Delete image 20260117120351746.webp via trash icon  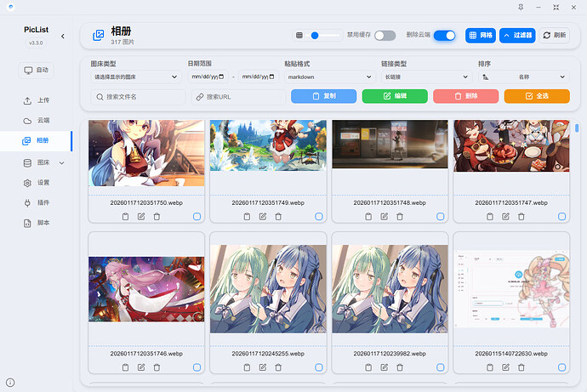(157, 367)
